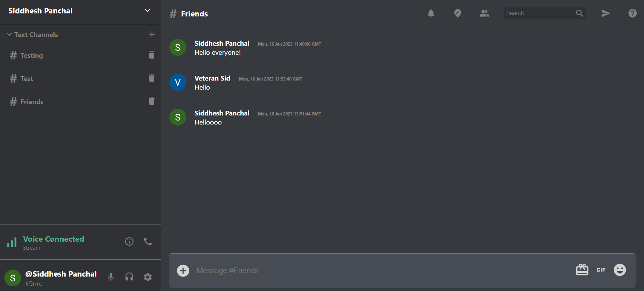644x291 pixels.
Task: Hang up the voice call
Action: point(148,241)
